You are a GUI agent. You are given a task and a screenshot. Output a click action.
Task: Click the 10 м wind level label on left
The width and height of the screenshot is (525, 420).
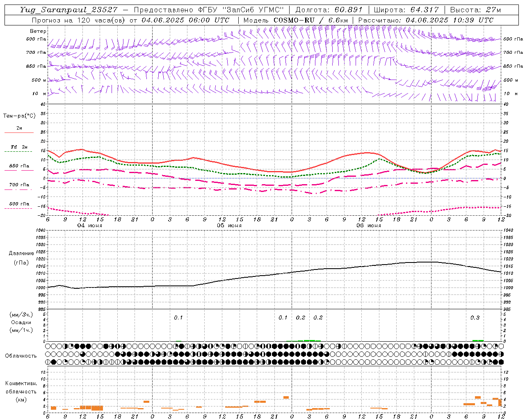tap(39, 94)
